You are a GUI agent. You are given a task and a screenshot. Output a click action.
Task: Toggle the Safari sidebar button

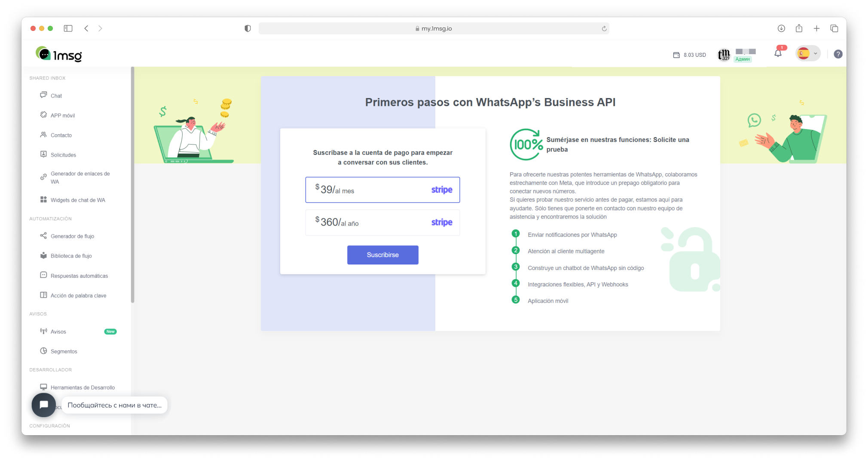click(x=68, y=28)
